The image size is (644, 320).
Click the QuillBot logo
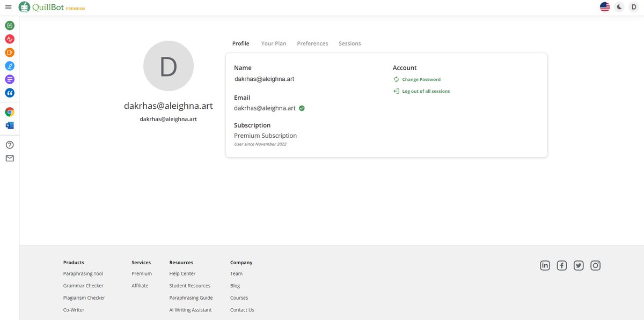(51, 8)
